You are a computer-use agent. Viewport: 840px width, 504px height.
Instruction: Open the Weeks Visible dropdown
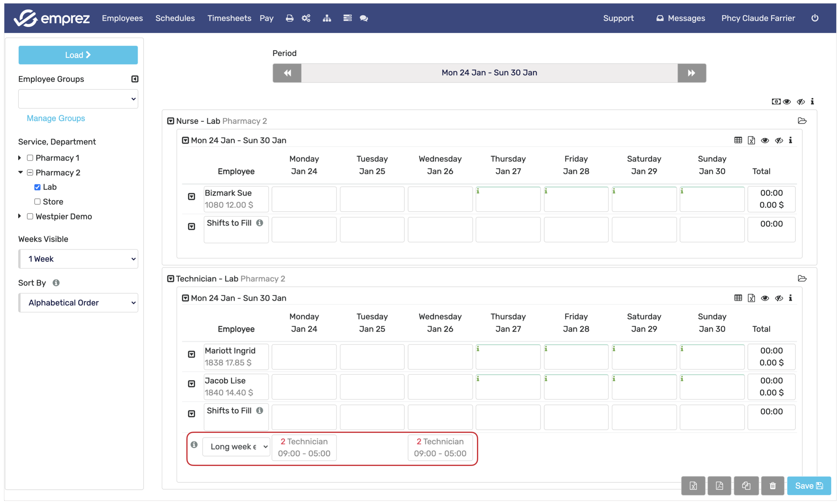pos(78,259)
